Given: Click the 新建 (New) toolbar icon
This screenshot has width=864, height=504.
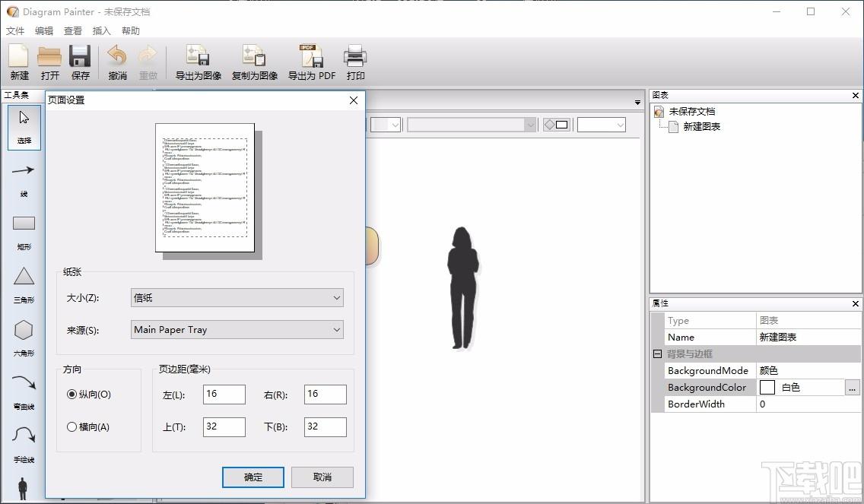Looking at the screenshot, I should click(x=19, y=56).
